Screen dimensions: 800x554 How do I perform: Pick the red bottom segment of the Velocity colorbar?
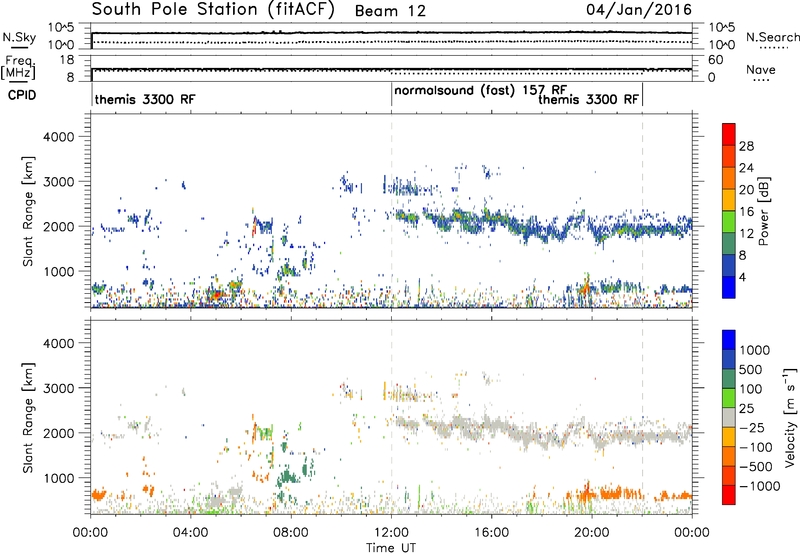(x=729, y=494)
